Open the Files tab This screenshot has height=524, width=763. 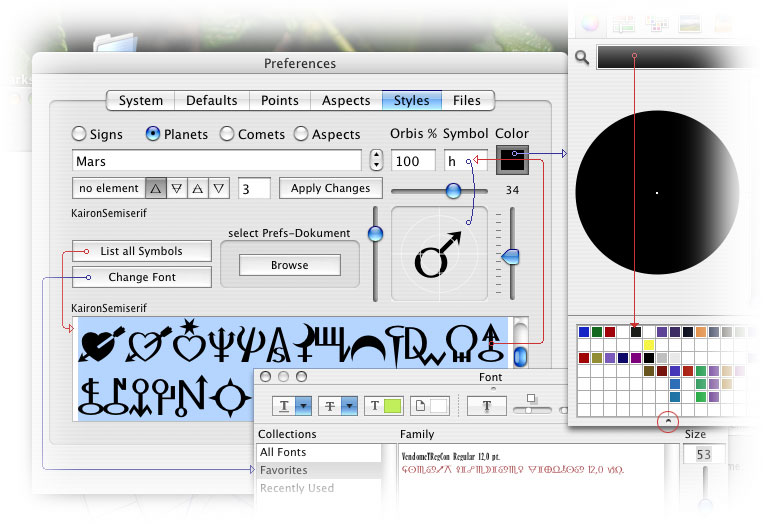[467, 101]
